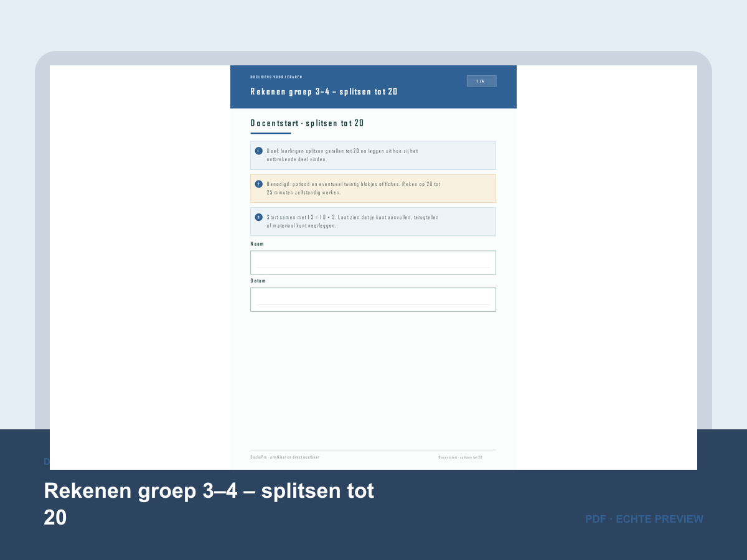This screenshot has width=747, height=560.
Task: Select the "DOCLIOPRO VOOR LERAREN" header text
Action: (276, 77)
